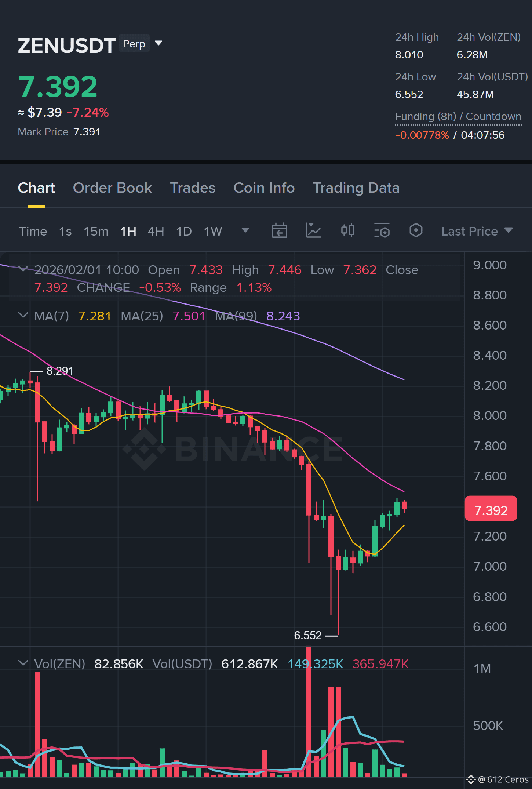Switch to the Order Book tab
The image size is (532, 789).
(112, 188)
